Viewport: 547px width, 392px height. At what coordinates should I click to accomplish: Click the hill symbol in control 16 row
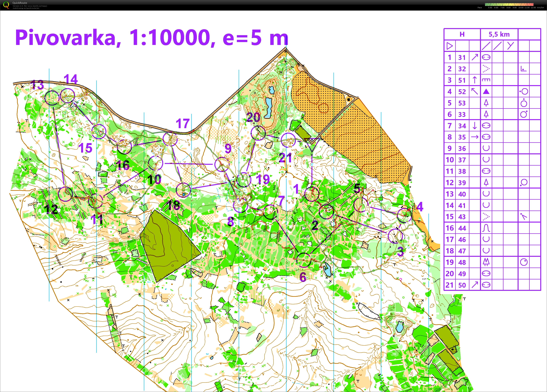point(486,228)
